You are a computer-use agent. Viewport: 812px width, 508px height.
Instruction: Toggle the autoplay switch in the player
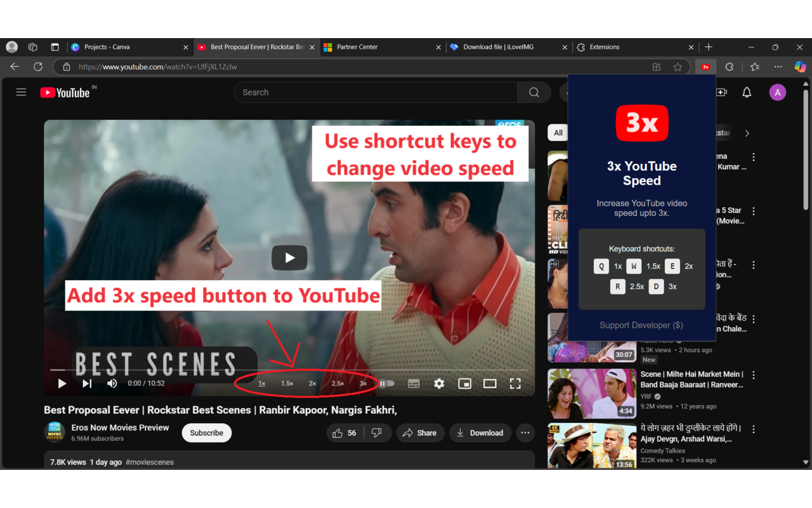tap(386, 384)
